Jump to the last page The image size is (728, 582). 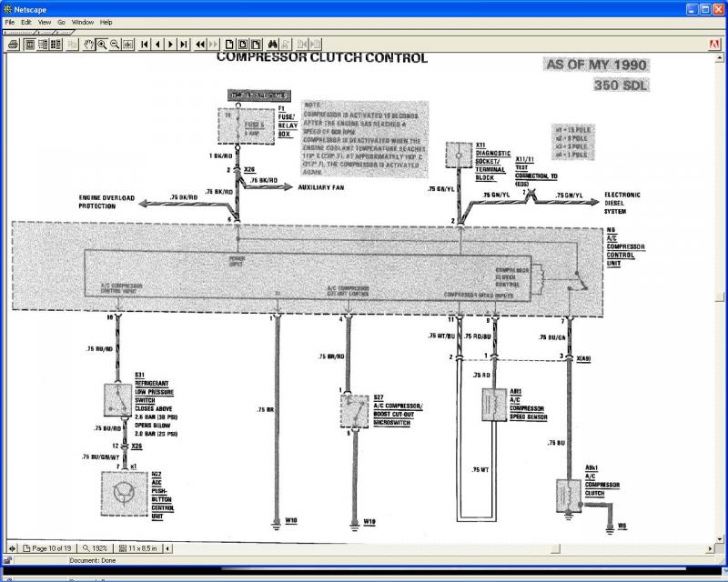click(x=184, y=45)
